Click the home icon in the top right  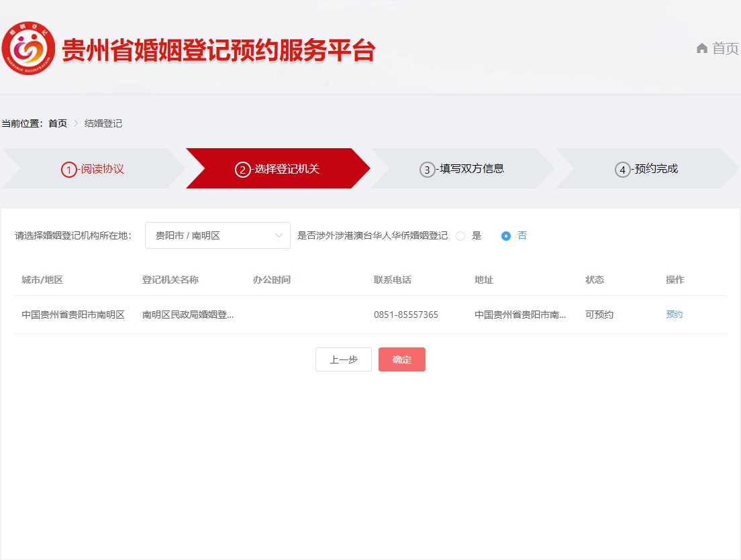click(702, 48)
